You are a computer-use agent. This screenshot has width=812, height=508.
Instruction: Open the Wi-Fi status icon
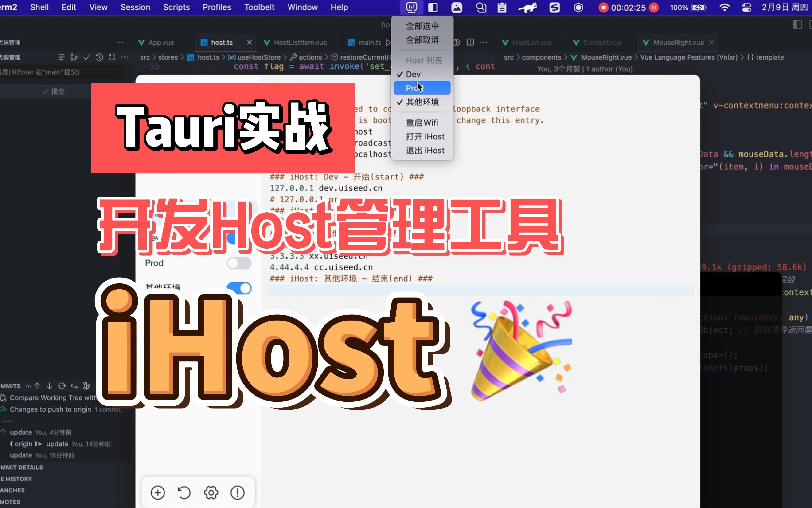pyautogui.click(x=724, y=7)
